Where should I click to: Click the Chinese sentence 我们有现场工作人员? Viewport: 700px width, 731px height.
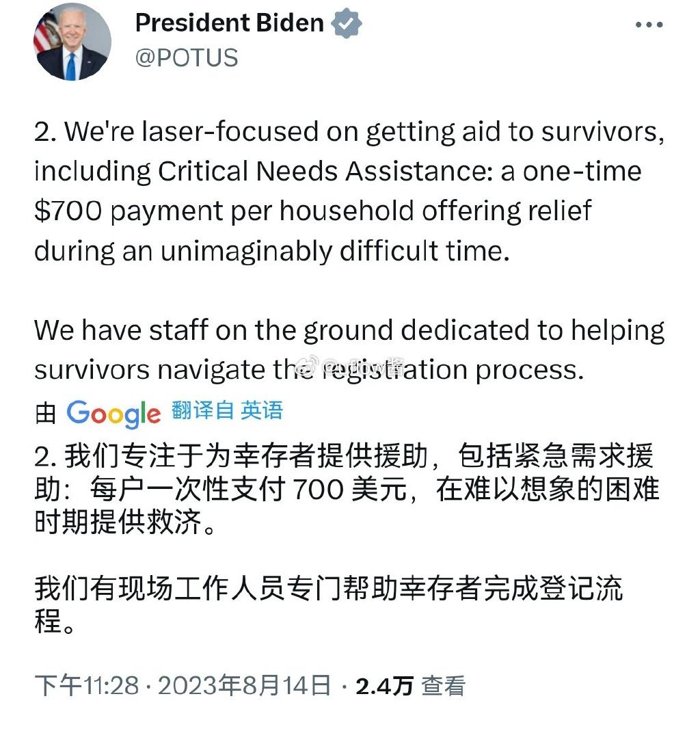329,604
